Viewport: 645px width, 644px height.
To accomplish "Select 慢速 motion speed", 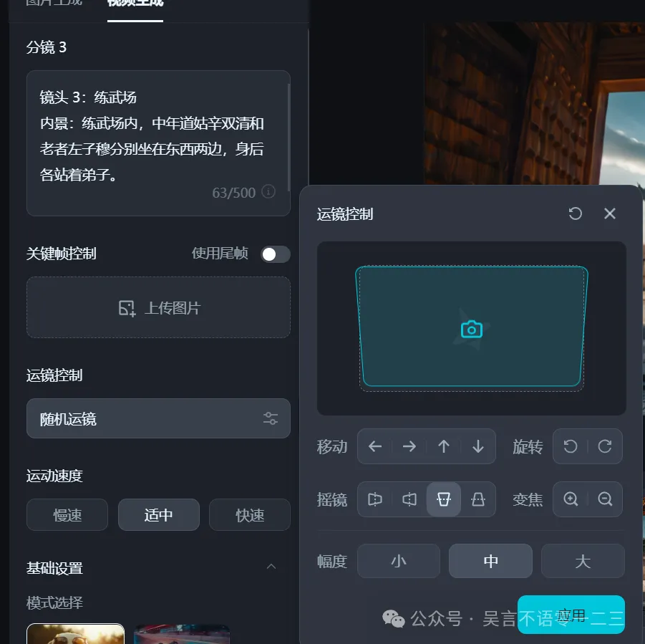I will 67,515.
